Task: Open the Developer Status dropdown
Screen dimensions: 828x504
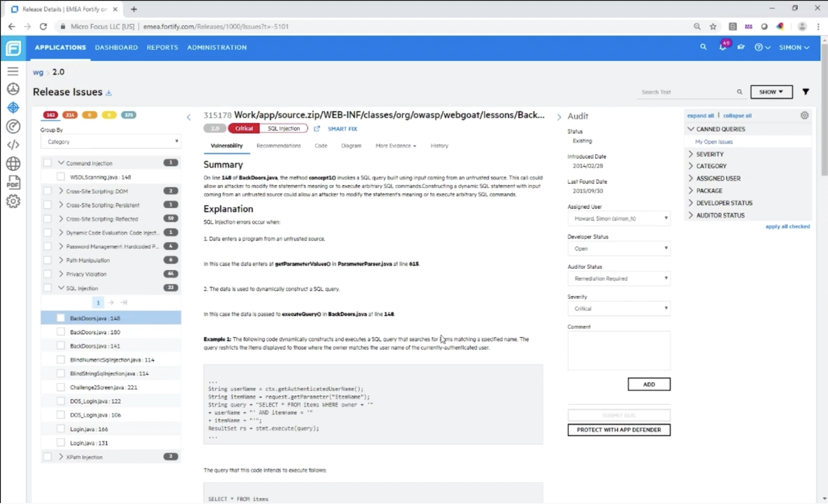Action: pos(619,248)
